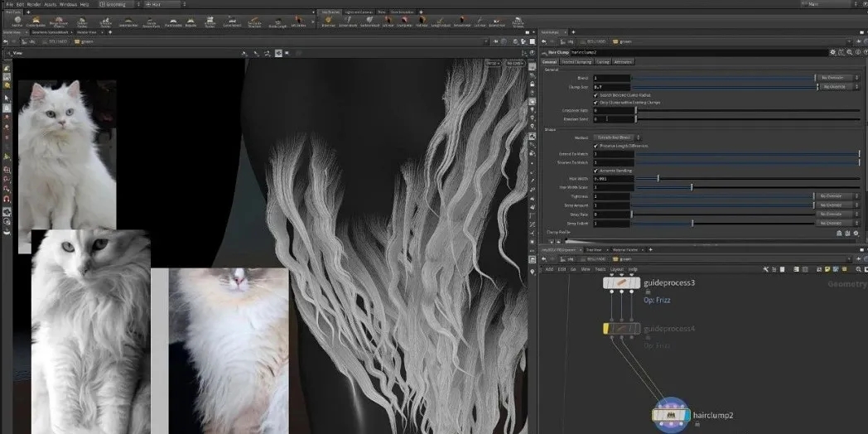Click the Crossover Rate slider handle

coord(635,110)
